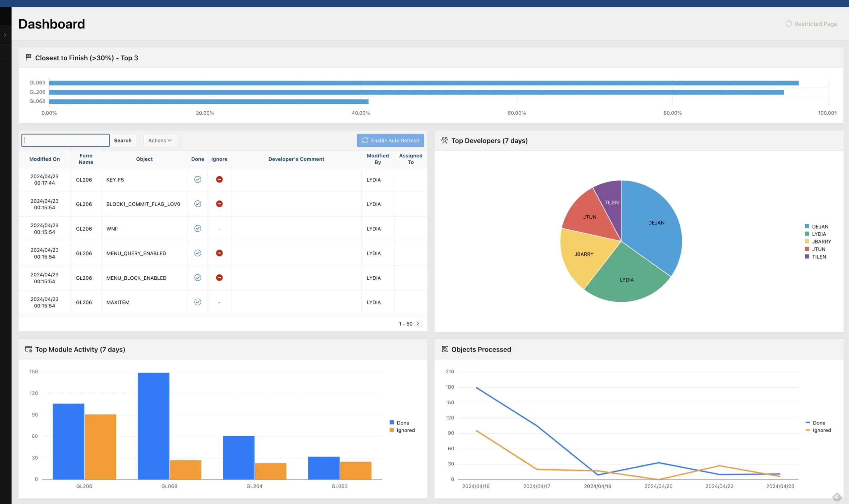Screen dimensions: 849x504
Task: Toggle Done checkmark for BLOCK1_COMMIT_FLAG_LOV0 row
Action: (x=197, y=204)
